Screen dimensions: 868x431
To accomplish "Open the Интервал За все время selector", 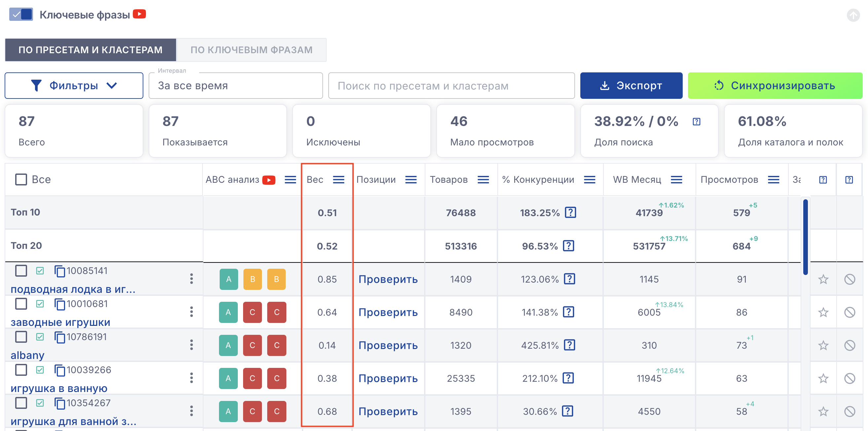I will [x=235, y=86].
